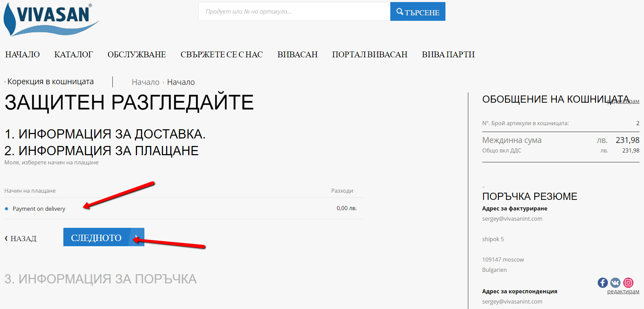Click the СЛЕДНОТО next button

(x=104, y=237)
